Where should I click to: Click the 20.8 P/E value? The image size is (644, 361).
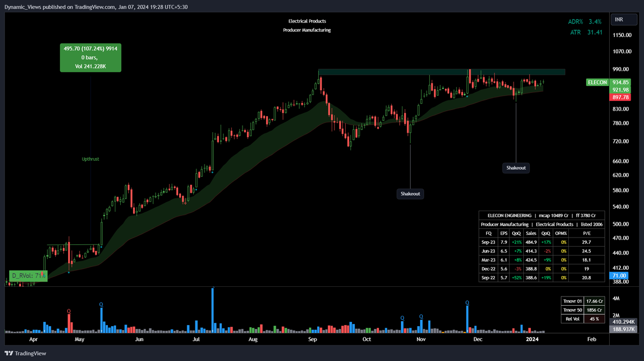tap(587, 278)
